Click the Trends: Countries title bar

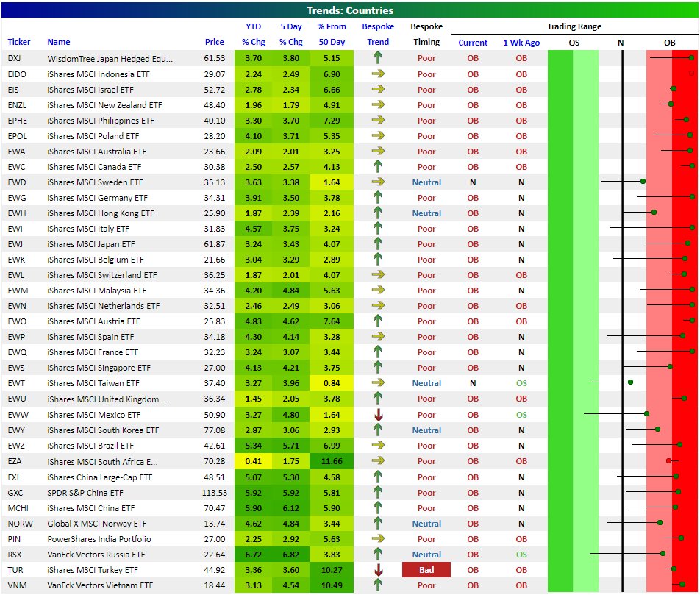pyautogui.click(x=350, y=10)
